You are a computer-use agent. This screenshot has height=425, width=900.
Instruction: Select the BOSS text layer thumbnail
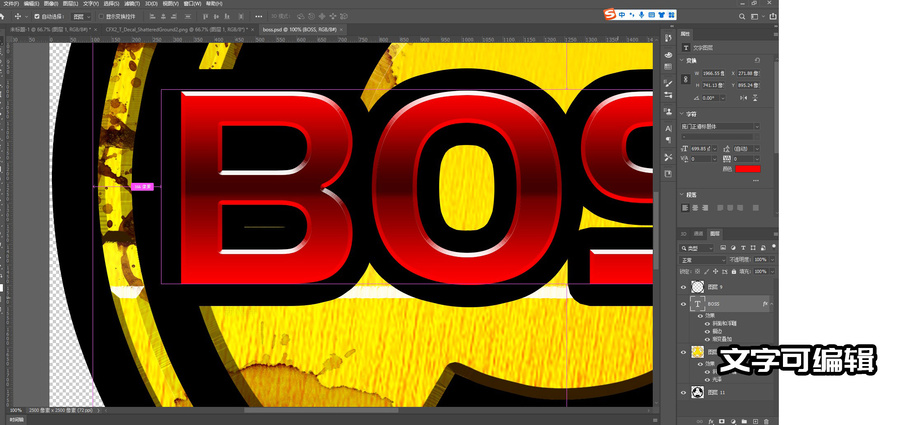coord(697,304)
